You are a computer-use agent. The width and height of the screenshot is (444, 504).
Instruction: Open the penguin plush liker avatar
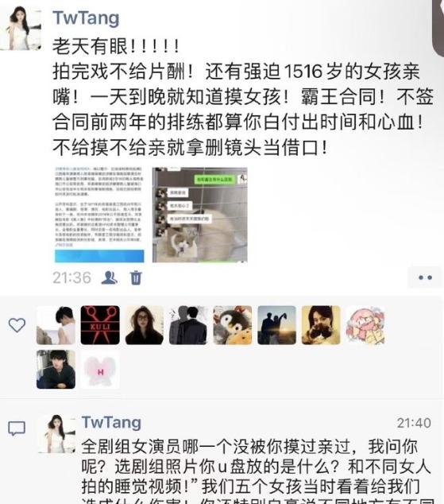coord(233,325)
